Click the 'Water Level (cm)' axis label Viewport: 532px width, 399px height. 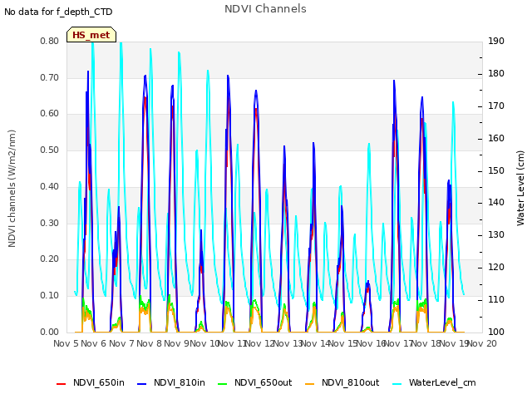tap(520, 189)
